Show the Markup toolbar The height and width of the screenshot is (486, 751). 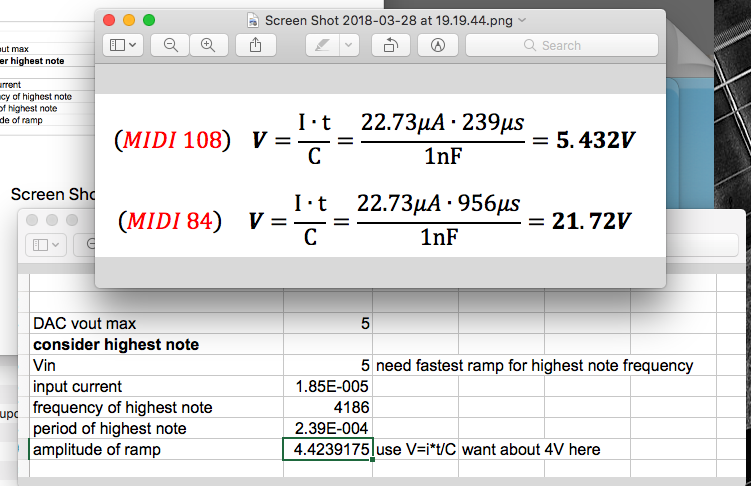tap(437, 45)
